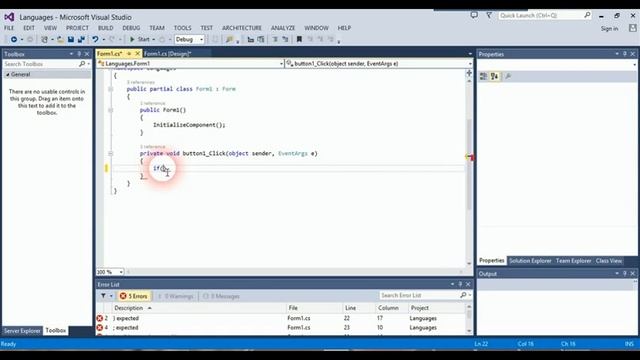The image size is (640, 360).
Task: Click the notifications filter flag icon
Action: [x=489, y=16]
